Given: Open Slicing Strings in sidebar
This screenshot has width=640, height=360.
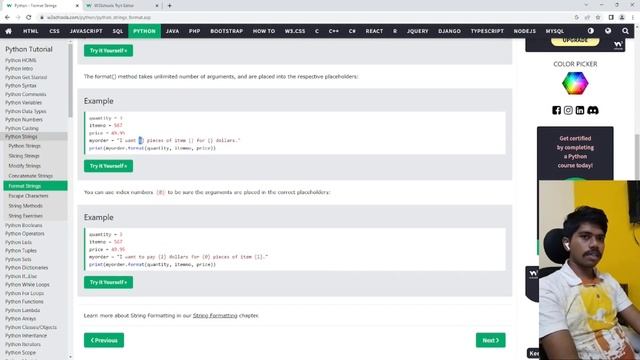Looking at the screenshot, I should tap(24, 156).
